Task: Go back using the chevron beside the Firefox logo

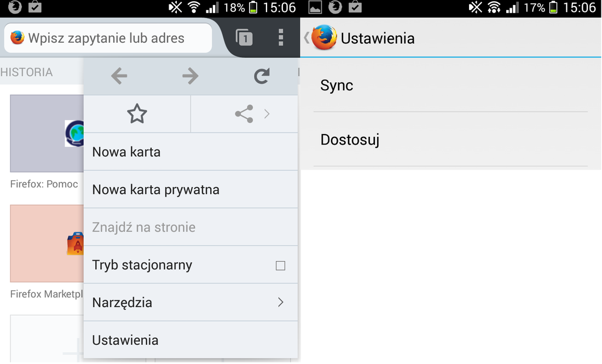Action: coord(306,38)
